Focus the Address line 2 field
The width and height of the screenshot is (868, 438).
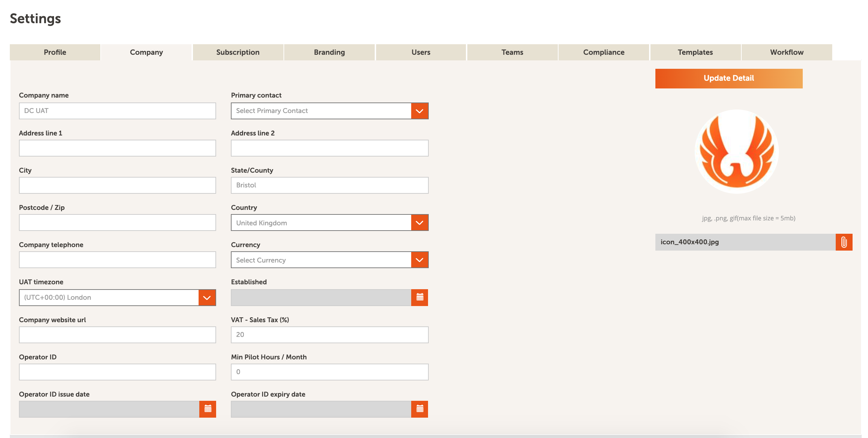pyautogui.click(x=329, y=148)
